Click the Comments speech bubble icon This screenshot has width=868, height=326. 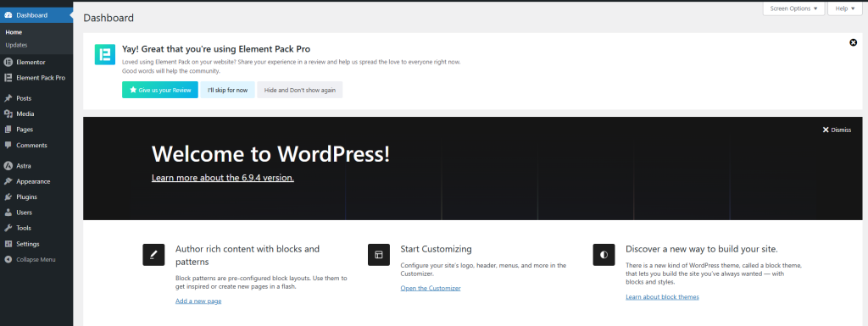click(8, 146)
